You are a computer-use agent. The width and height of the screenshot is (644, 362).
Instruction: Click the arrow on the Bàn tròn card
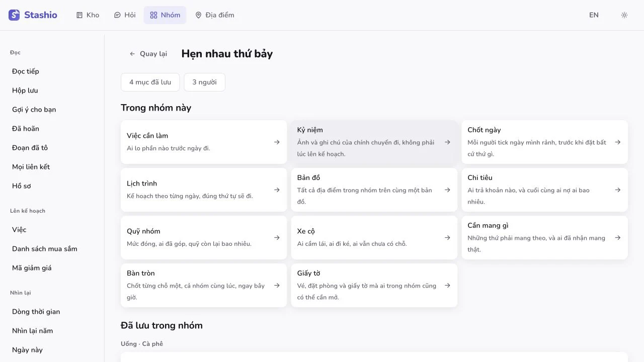point(277,286)
